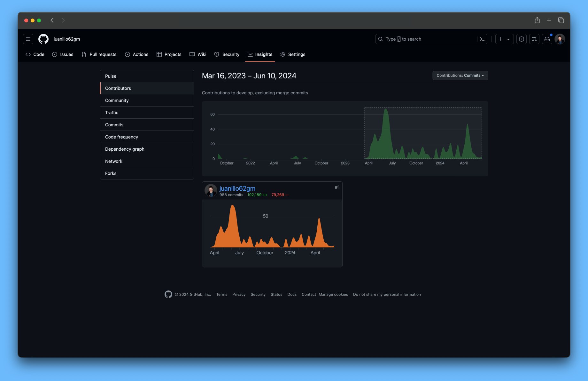Click the browser back arrow
Screen dimensions: 588x381
[52, 20]
